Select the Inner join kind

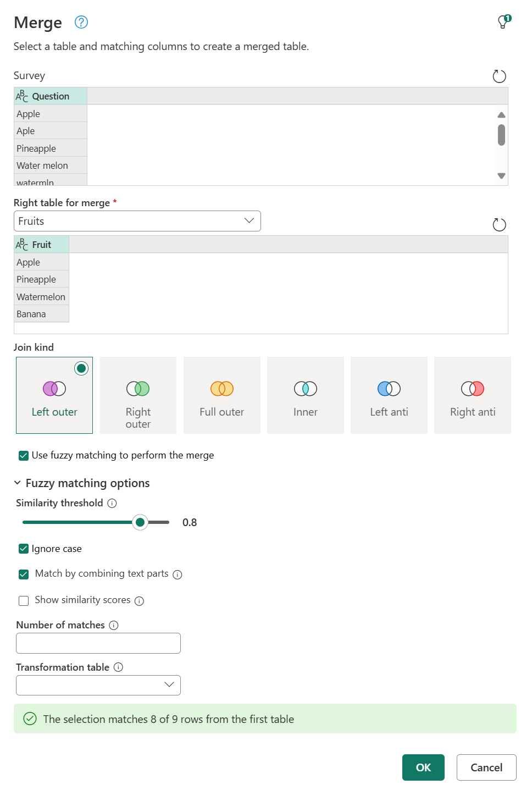[x=305, y=395]
